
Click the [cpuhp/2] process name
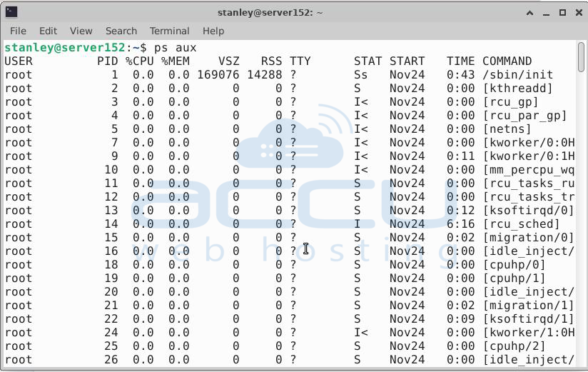[514, 346]
